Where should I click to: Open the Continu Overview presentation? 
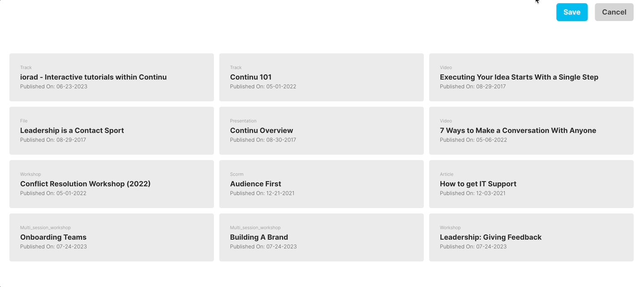pos(321,130)
